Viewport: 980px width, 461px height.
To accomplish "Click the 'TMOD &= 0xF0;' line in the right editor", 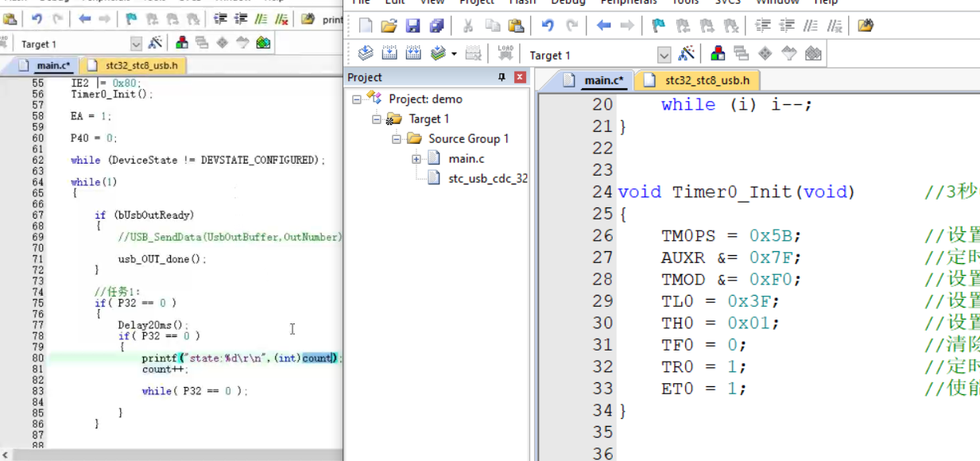I will 731,280.
